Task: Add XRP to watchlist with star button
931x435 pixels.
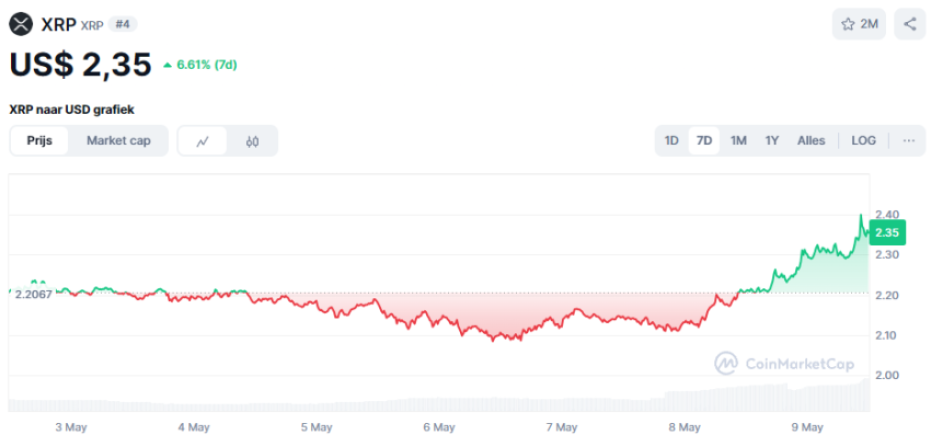Action: (859, 24)
